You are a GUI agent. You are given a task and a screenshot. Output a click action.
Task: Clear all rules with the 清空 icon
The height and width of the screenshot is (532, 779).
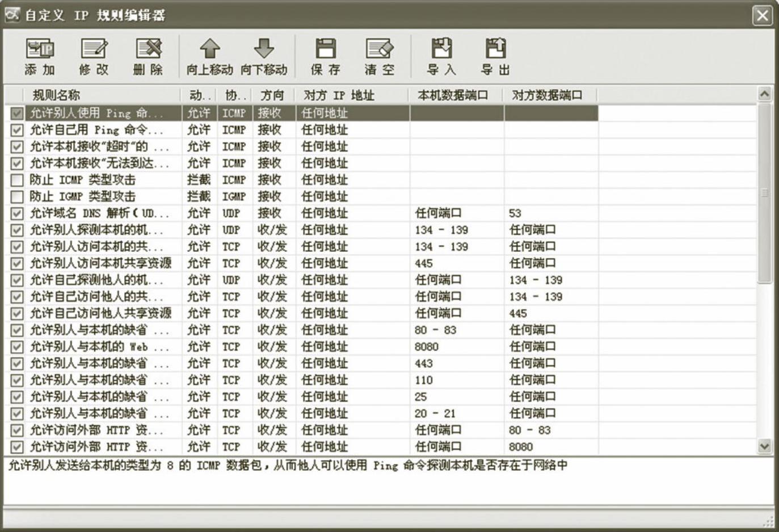tap(379, 57)
